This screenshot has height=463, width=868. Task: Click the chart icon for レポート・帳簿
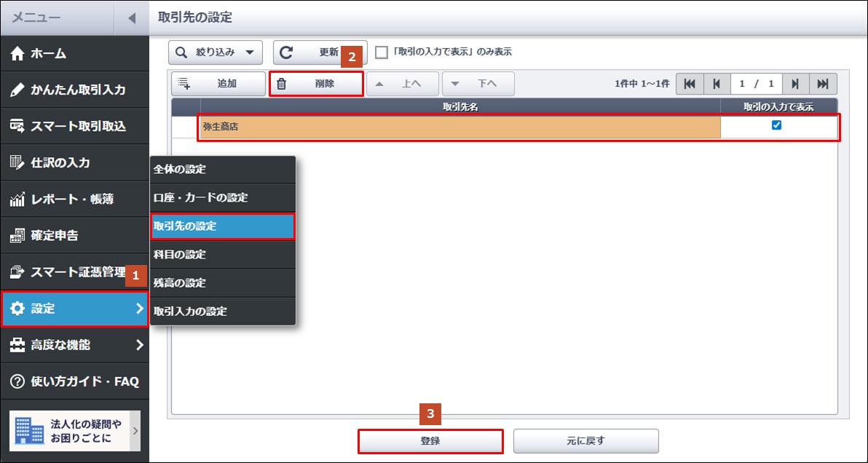(17, 199)
